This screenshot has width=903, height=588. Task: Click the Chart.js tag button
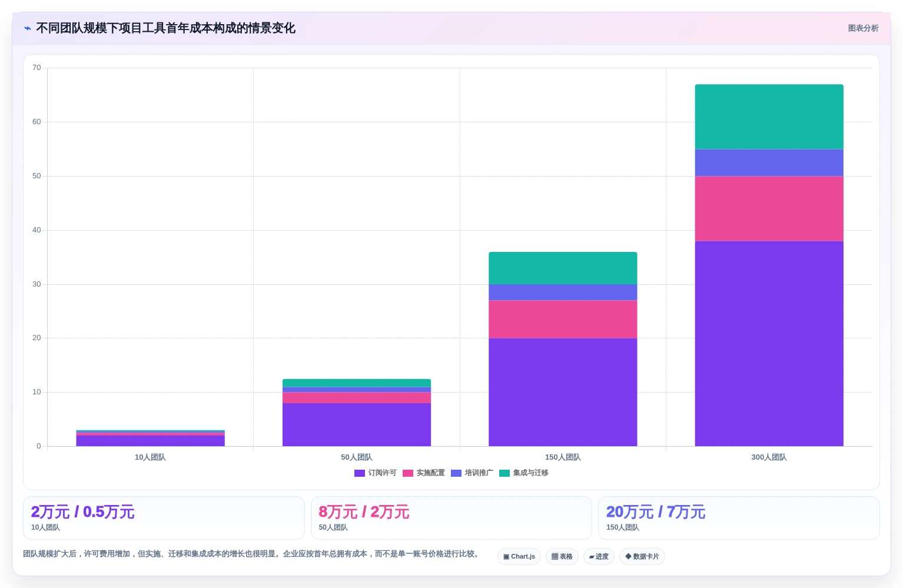519,557
